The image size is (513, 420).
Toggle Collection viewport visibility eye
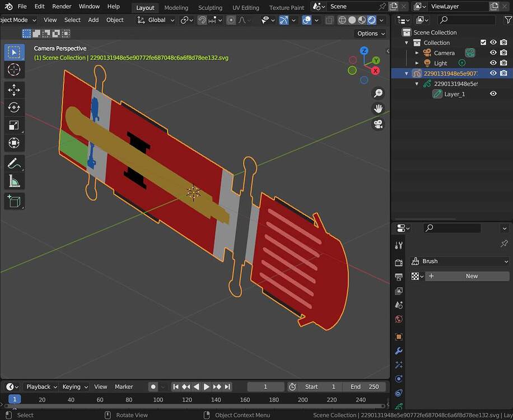[493, 42]
